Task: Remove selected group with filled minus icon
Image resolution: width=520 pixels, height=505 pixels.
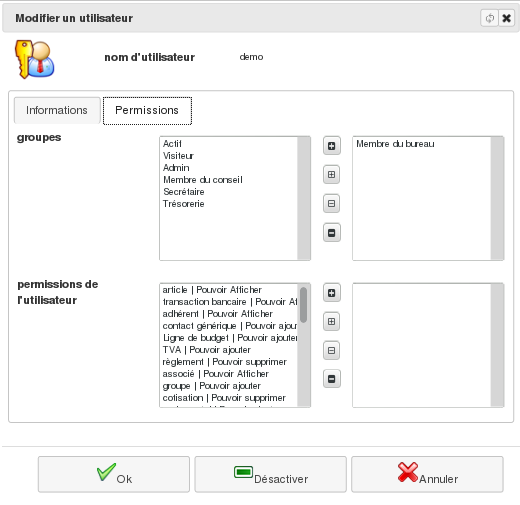Action: coord(331,232)
